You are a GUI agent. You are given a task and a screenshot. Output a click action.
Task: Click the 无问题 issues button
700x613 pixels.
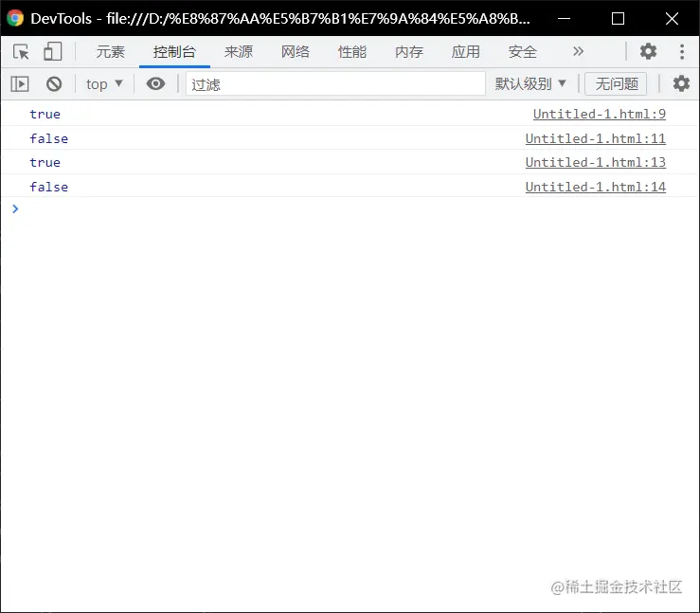pos(616,83)
